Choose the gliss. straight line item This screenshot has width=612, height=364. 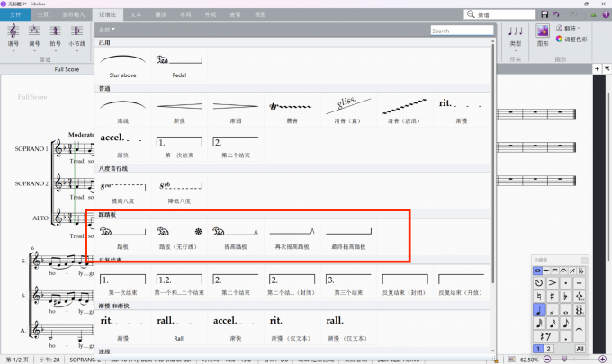[348, 111]
